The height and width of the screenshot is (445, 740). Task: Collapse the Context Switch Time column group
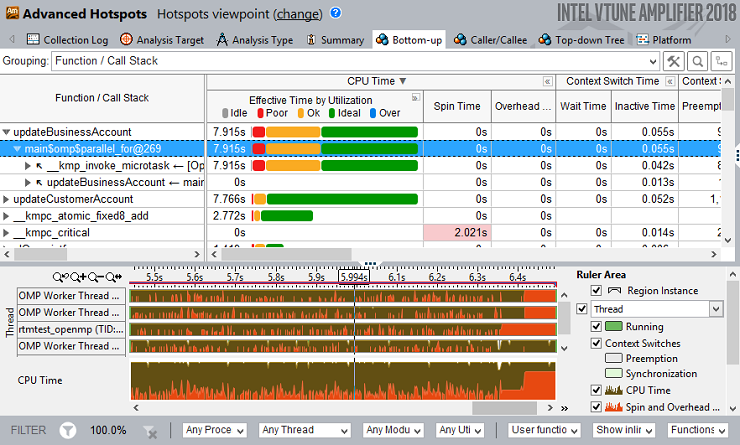click(x=672, y=81)
